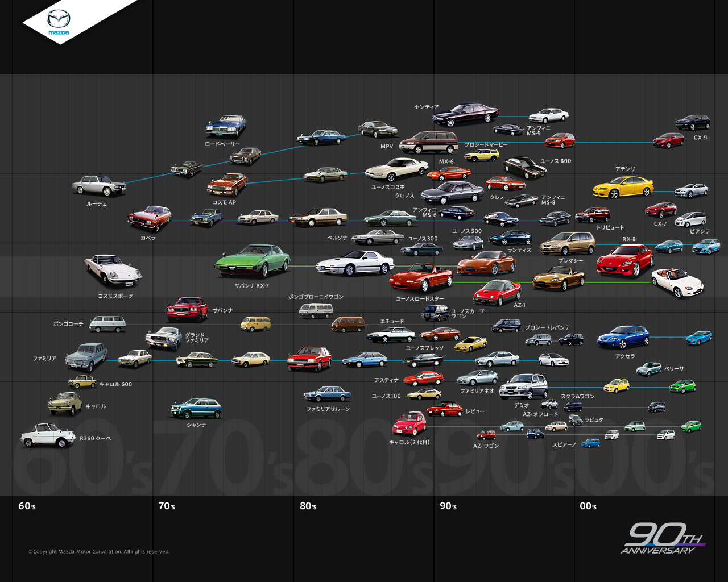Select the red カペラ car image
The image size is (728, 582).
tap(150, 219)
